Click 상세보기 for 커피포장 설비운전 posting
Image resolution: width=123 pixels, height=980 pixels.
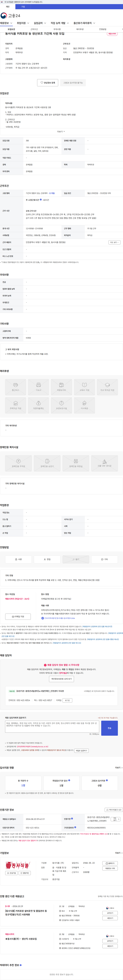(110, 913)
